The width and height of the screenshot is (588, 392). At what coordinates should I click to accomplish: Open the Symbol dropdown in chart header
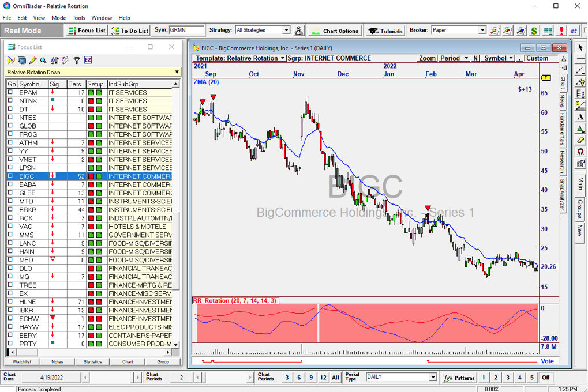[499, 58]
